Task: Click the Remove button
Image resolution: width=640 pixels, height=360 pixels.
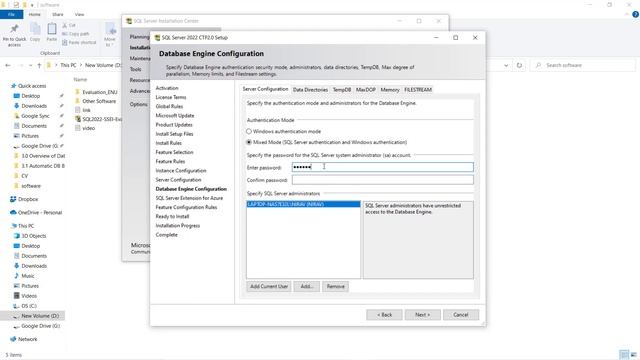Action: [336, 287]
